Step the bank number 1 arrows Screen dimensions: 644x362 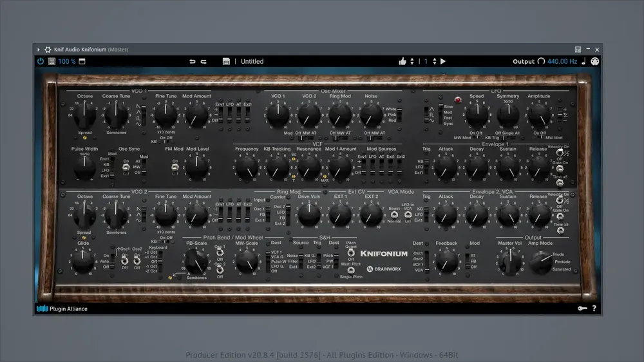click(x=435, y=61)
